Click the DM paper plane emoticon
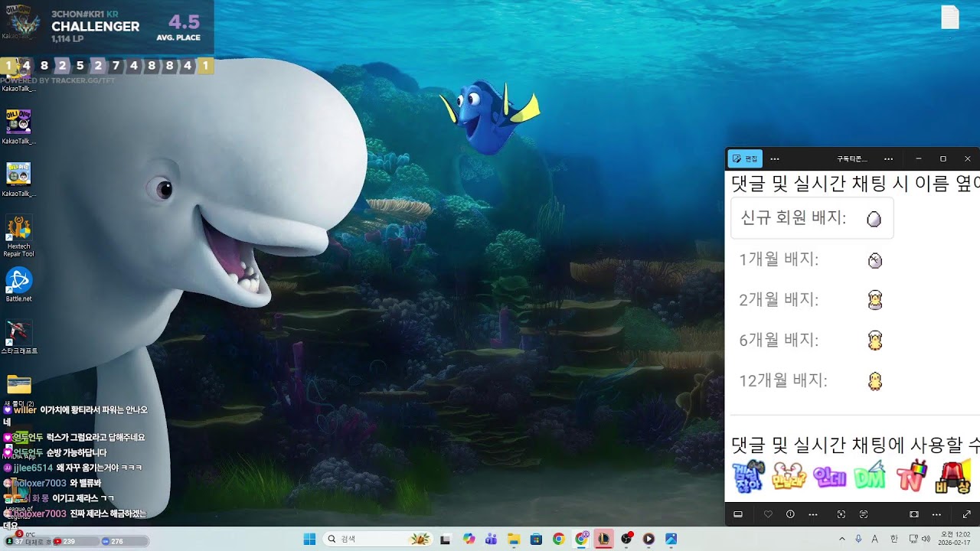Viewport: 980px width, 551px height. pos(870,476)
